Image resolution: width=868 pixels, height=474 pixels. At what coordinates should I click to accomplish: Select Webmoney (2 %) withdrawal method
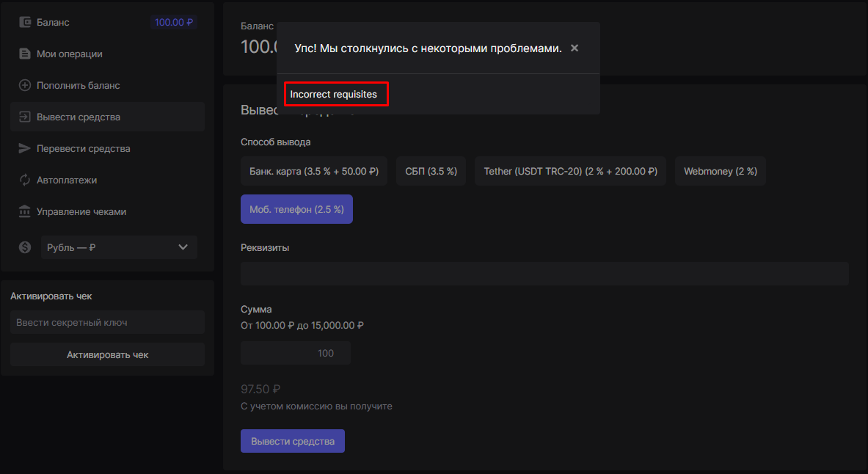point(720,171)
